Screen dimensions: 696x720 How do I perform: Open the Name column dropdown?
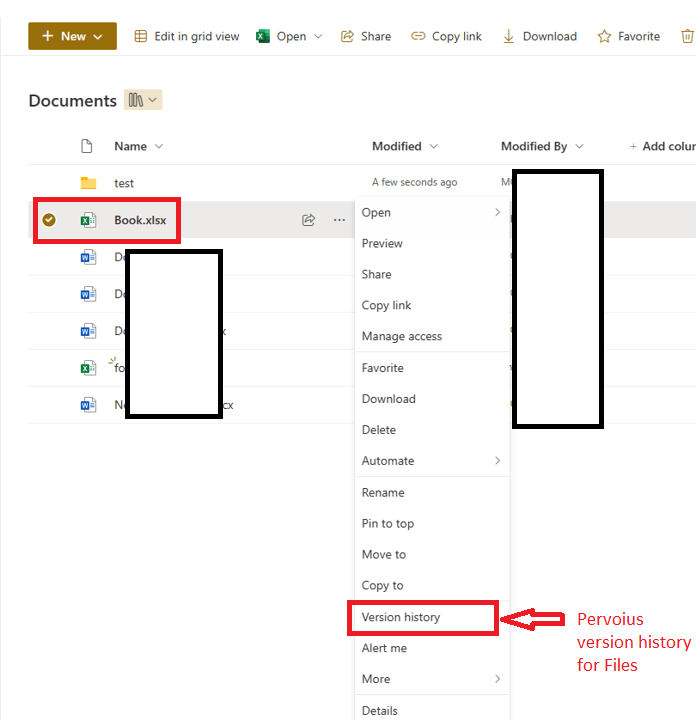click(x=139, y=146)
